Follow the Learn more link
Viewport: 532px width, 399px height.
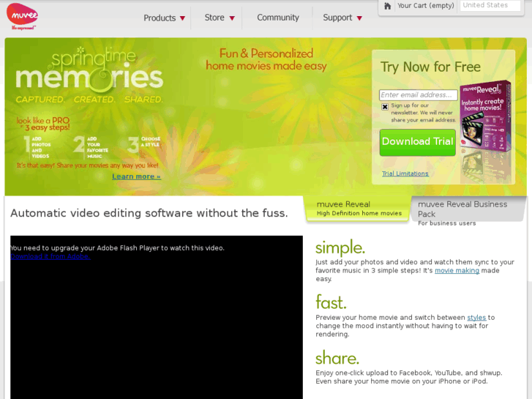[x=136, y=176]
